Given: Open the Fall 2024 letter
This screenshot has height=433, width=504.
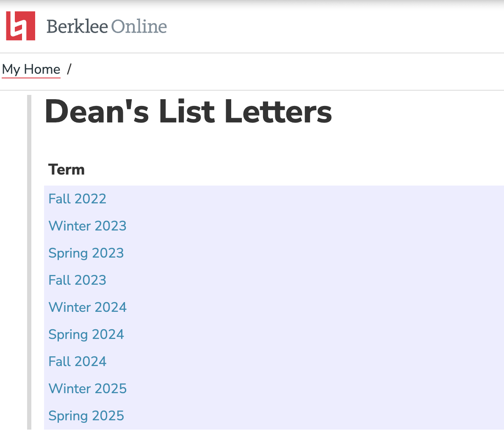Looking at the screenshot, I should pos(77,361).
